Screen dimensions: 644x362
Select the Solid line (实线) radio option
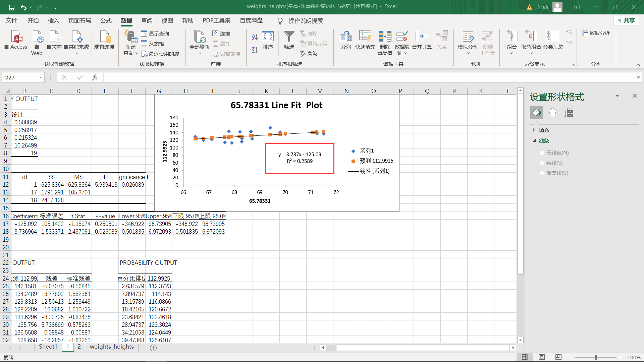(542, 163)
